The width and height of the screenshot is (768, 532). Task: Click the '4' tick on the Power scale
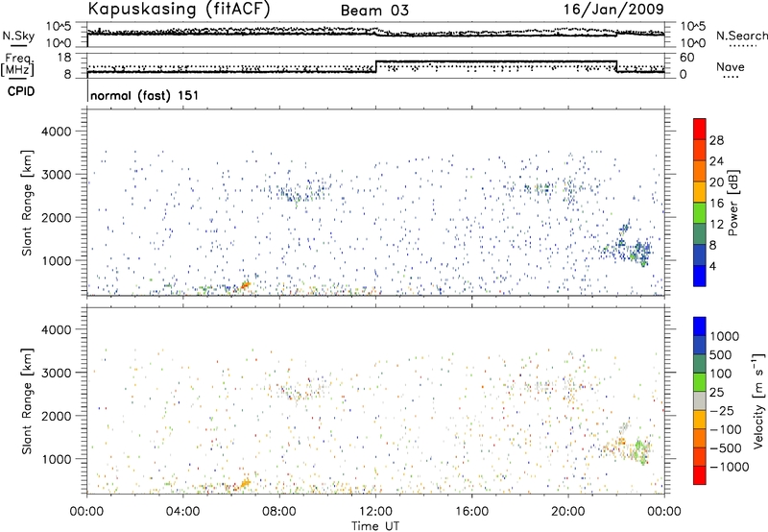[x=712, y=267]
